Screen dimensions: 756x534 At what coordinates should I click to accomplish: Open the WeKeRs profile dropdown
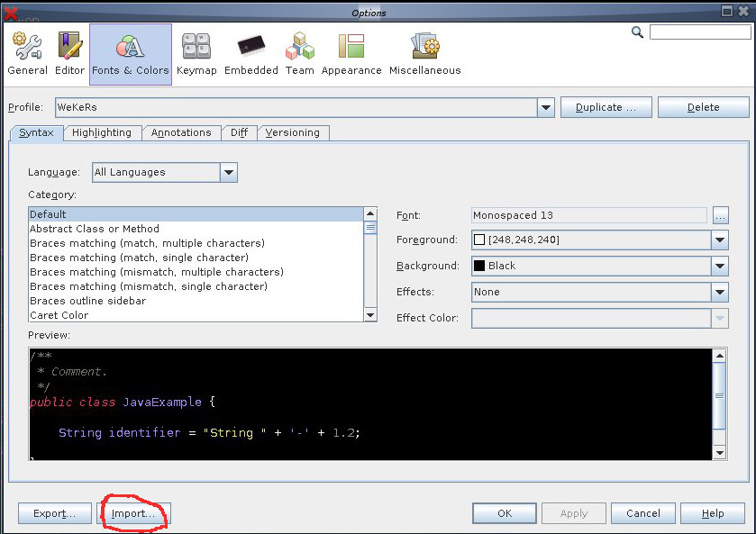point(545,107)
